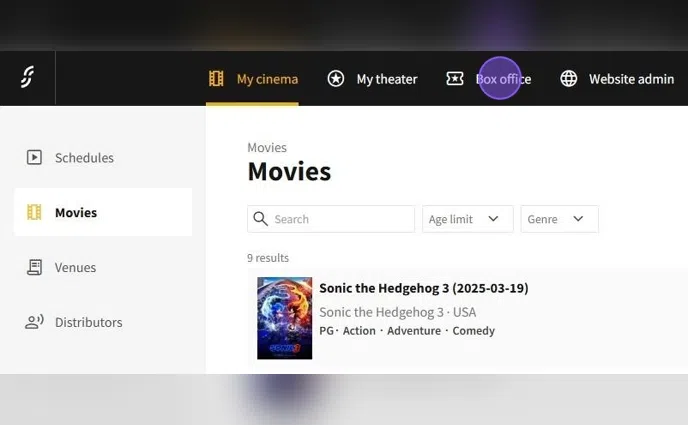
Task: Open the Age limit dropdown
Action: coord(467,219)
